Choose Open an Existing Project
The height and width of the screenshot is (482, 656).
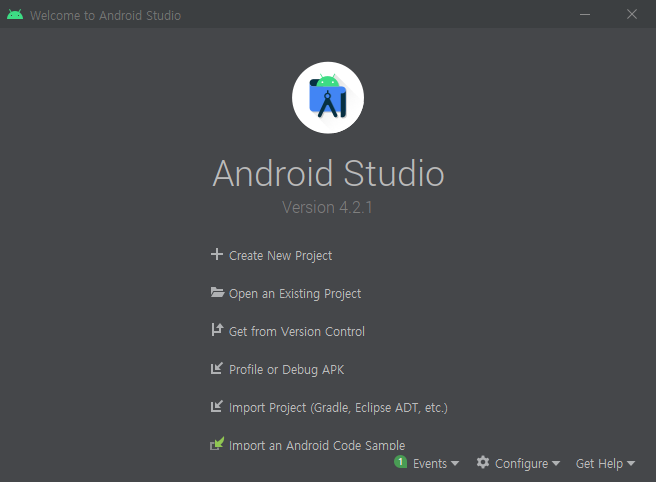(x=295, y=294)
